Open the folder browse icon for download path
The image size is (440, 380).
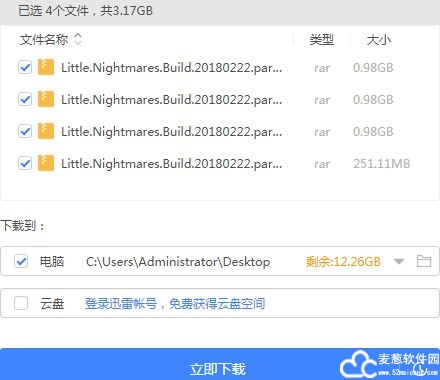click(x=424, y=261)
